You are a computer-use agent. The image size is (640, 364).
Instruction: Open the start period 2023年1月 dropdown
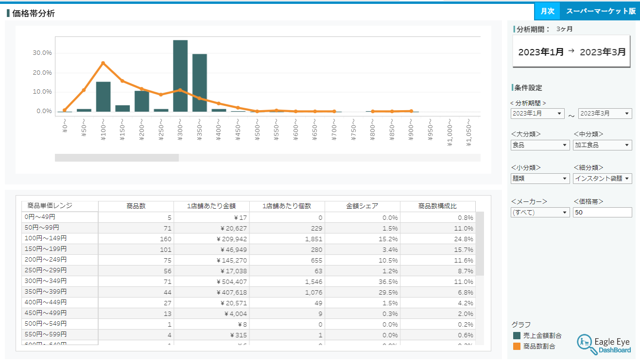(x=537, y=114)
